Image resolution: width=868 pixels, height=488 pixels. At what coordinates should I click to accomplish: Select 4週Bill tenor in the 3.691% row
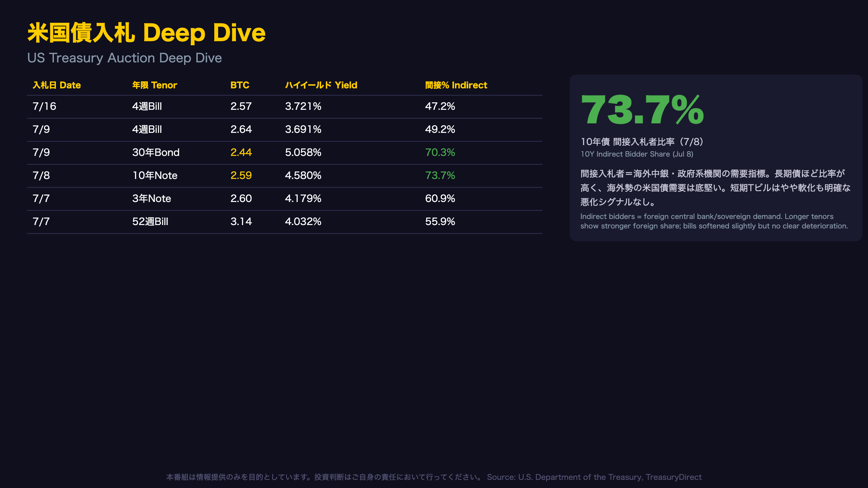click(x=147, y=129)
